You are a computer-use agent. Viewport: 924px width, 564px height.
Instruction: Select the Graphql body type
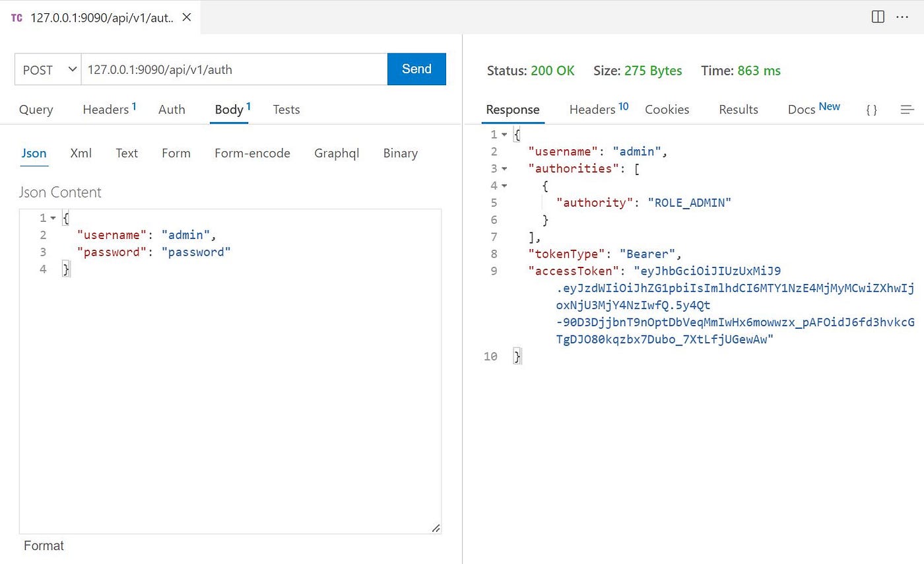pyautogui.click(x=337, y=153)
